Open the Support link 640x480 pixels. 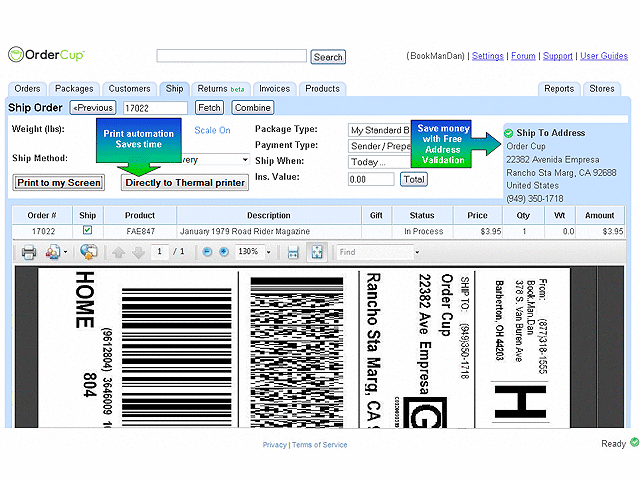(x=558, y=56)
